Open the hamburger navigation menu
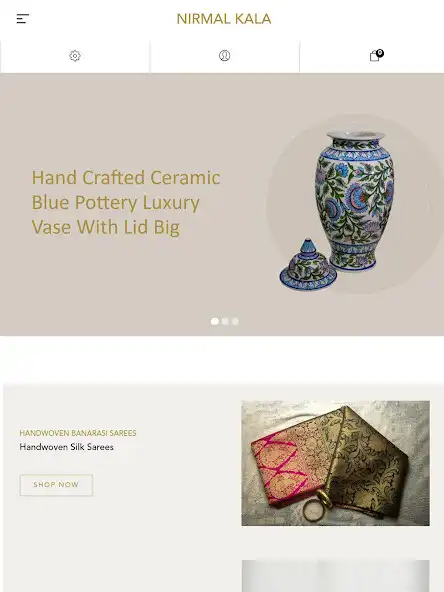The image size is (444, 592). [x=23, y=18]
